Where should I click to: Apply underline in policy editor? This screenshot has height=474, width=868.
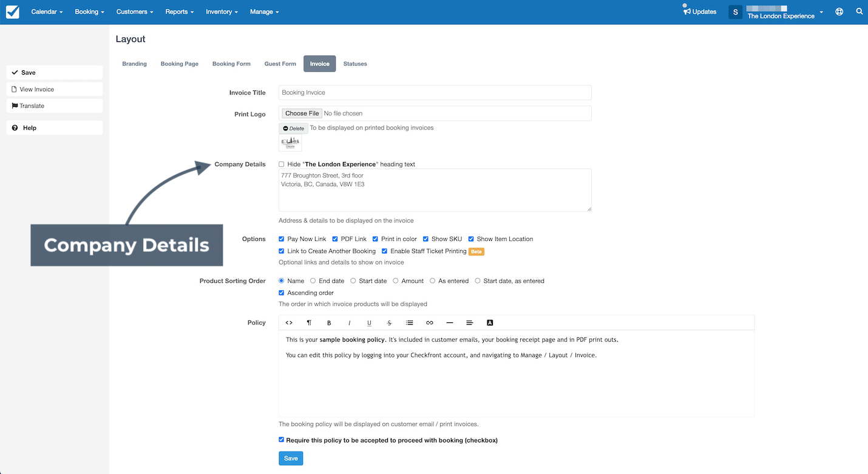click(369, 323)
